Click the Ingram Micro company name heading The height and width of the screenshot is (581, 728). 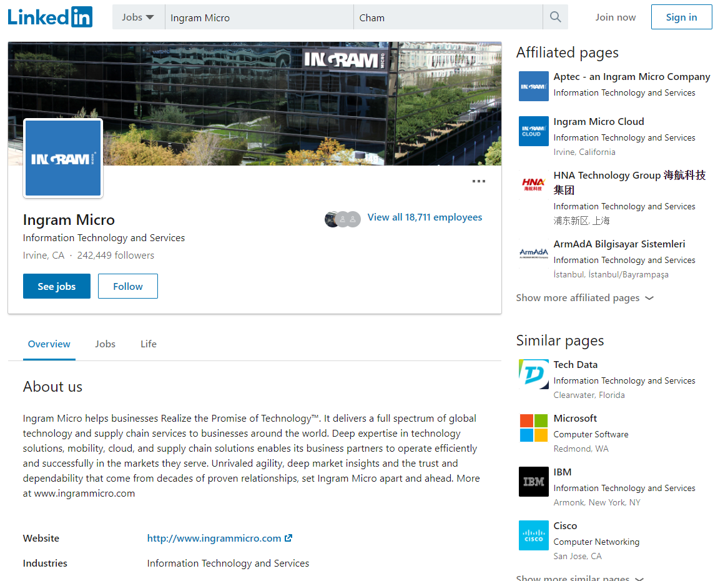pyautogui.click(x=69, y=220)
